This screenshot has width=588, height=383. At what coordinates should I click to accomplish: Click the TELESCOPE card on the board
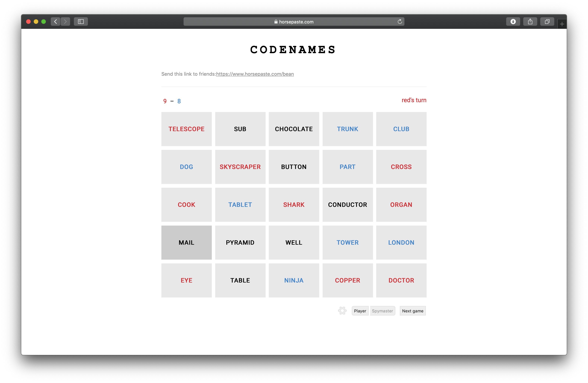(186, 129)
